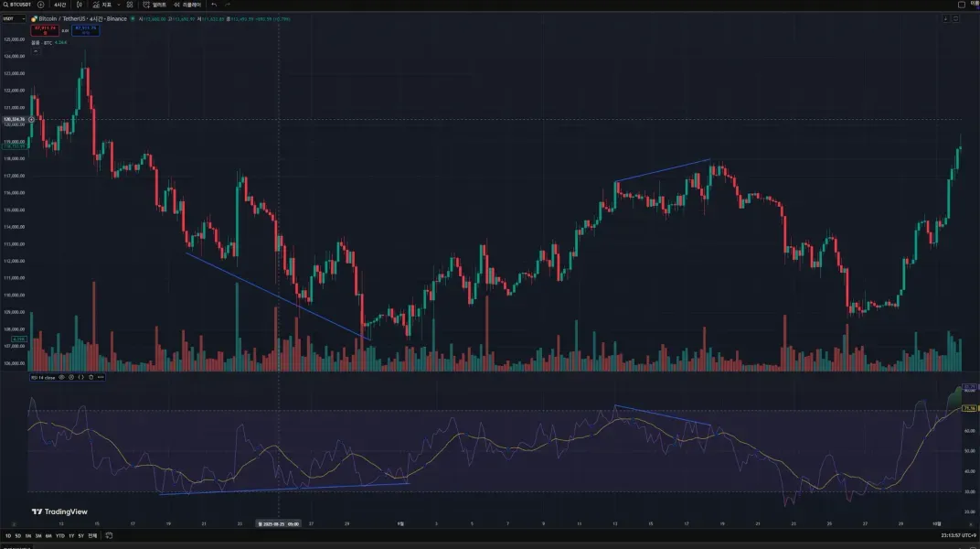The width and height of the screenshot is (980, 549).
Task: Set date range to 1Y
Action: coord(71,536)
